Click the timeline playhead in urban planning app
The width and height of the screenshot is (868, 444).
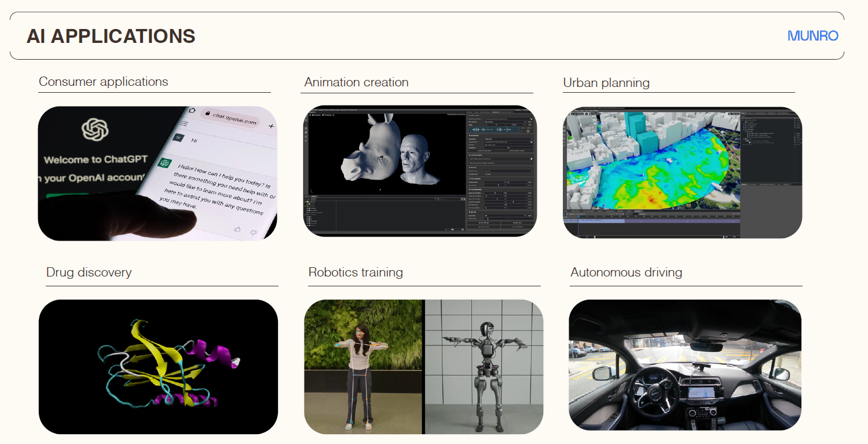point(578,227)
